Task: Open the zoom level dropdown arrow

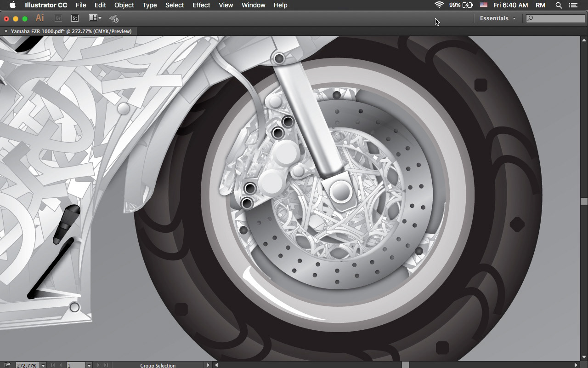Action: click(43, 365)
